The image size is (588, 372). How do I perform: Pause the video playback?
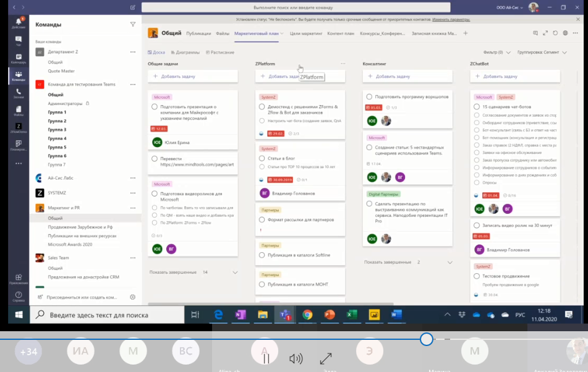[266, 359]
